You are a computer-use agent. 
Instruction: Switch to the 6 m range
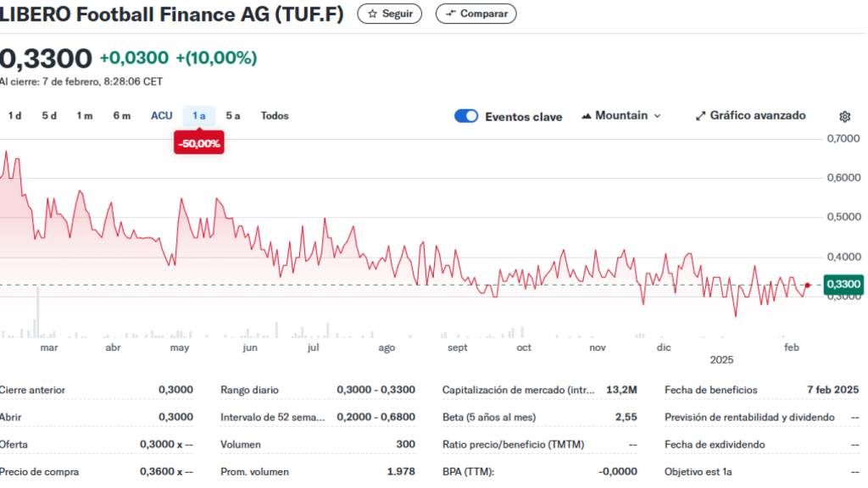[122, 116]
